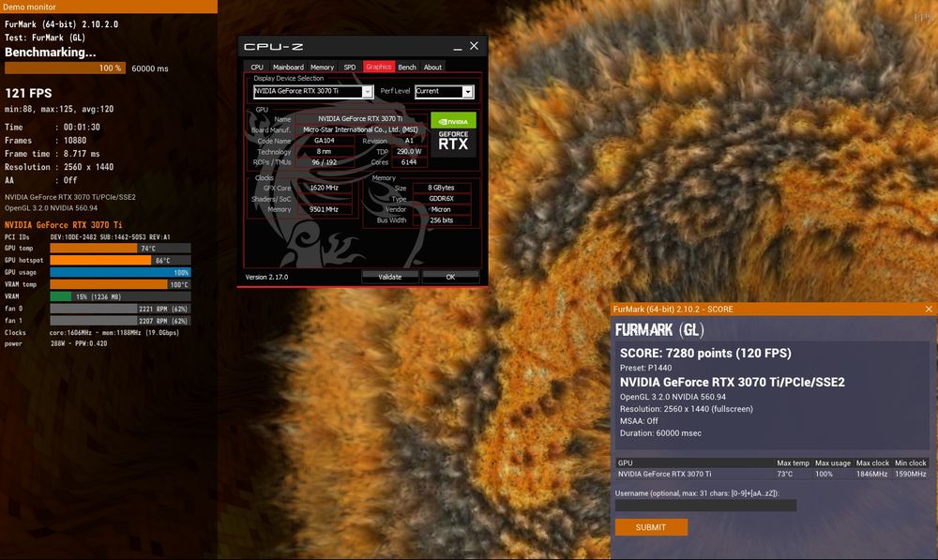This screenshot has width=938, height=560.
Task: Click the Max temp cell 73°C
Action: click(x=785, y=474)
